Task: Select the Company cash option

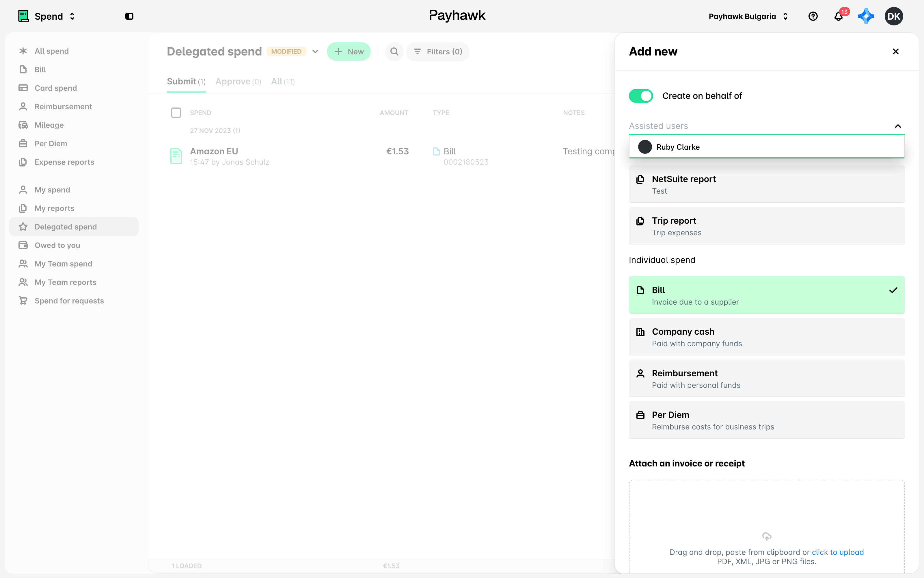Action: 767,337
